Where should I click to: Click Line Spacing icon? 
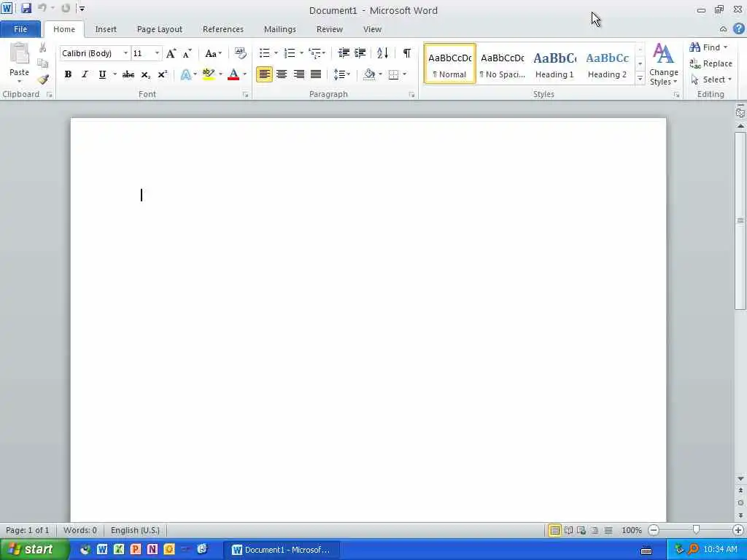pyautogui.click(x=339, y=74)
